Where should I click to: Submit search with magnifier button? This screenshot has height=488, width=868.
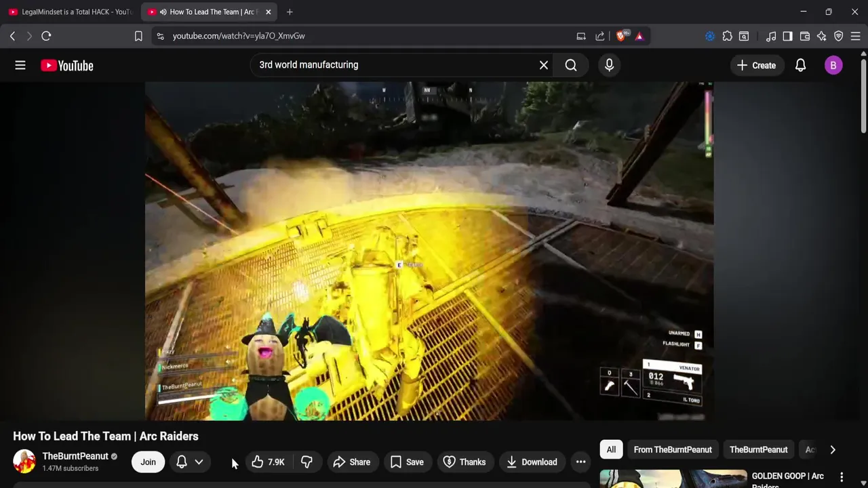pos(571,65)
